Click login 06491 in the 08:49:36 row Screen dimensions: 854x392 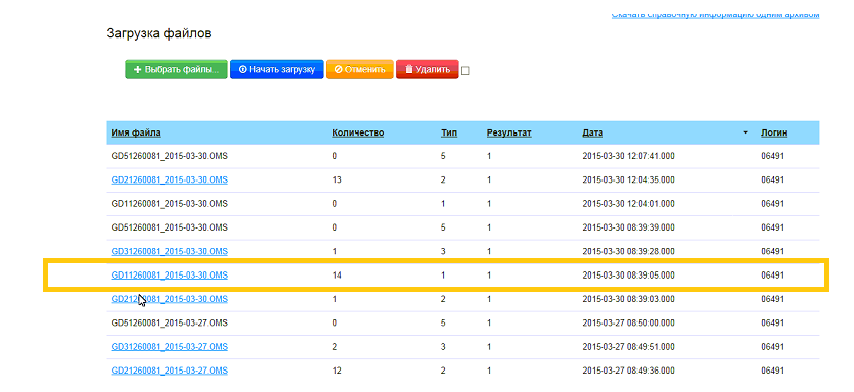point(772,371)
